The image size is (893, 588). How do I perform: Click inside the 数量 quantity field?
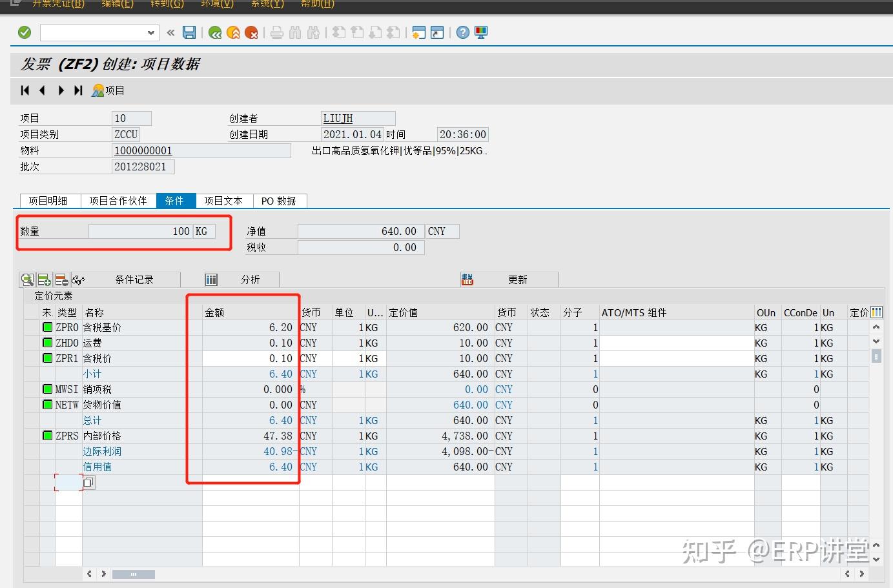139,230
